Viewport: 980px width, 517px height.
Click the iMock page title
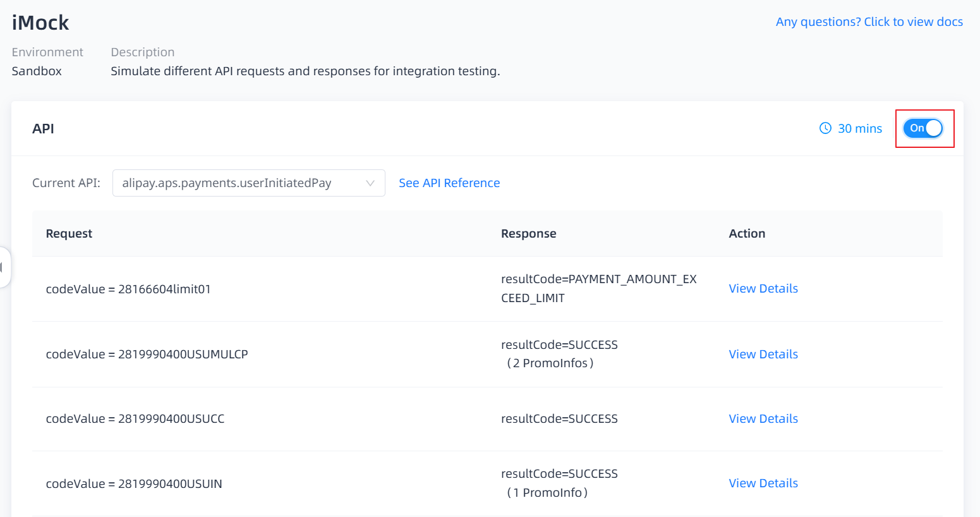click(x=40, y=23)
